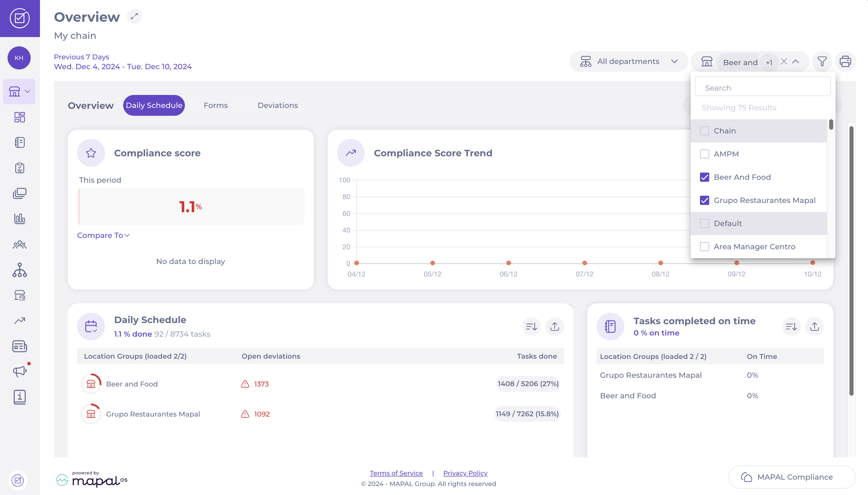Switch to the Forms tab
Screen dimensions: 868x495
coord(216,105)
